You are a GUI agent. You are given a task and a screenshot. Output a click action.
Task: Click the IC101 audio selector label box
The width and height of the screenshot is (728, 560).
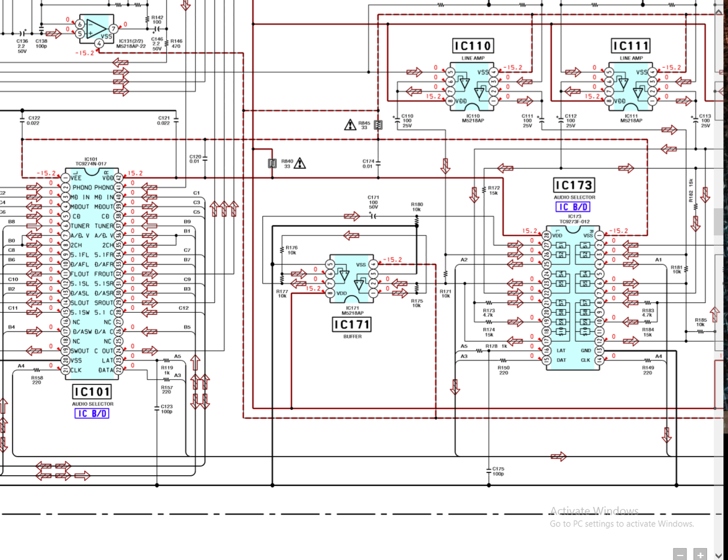pos(92,391)
